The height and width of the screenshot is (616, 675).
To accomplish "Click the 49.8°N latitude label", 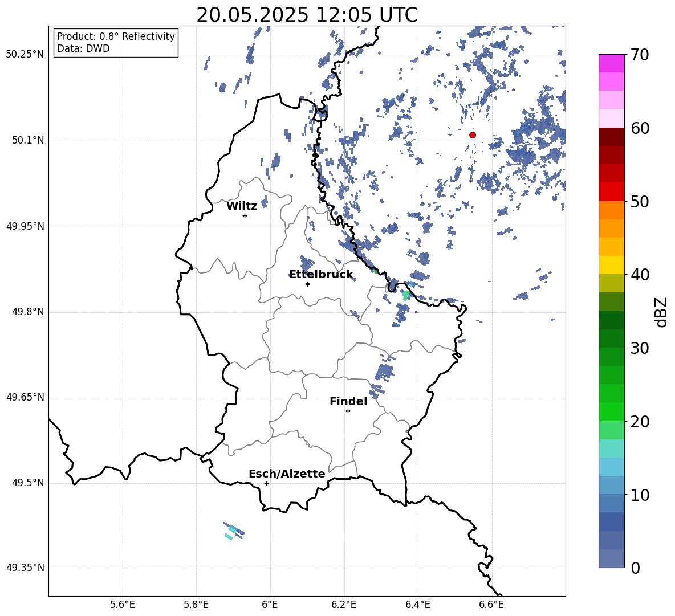I will 28,312.
